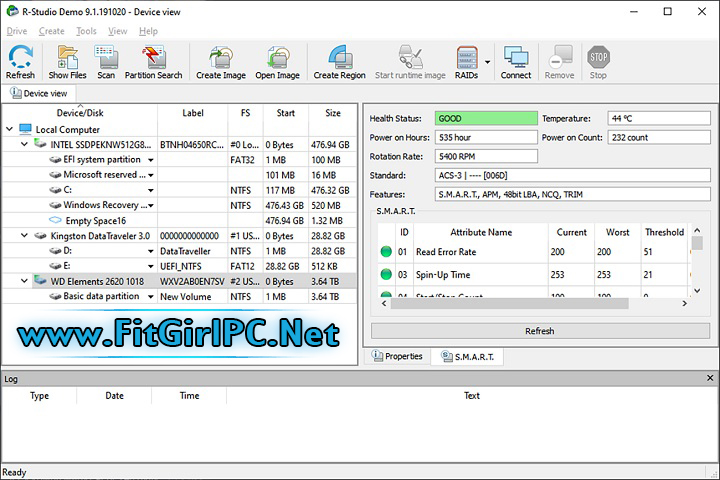Open the Drive menu
The image size is (720, 480).
(x=17, y=31)
